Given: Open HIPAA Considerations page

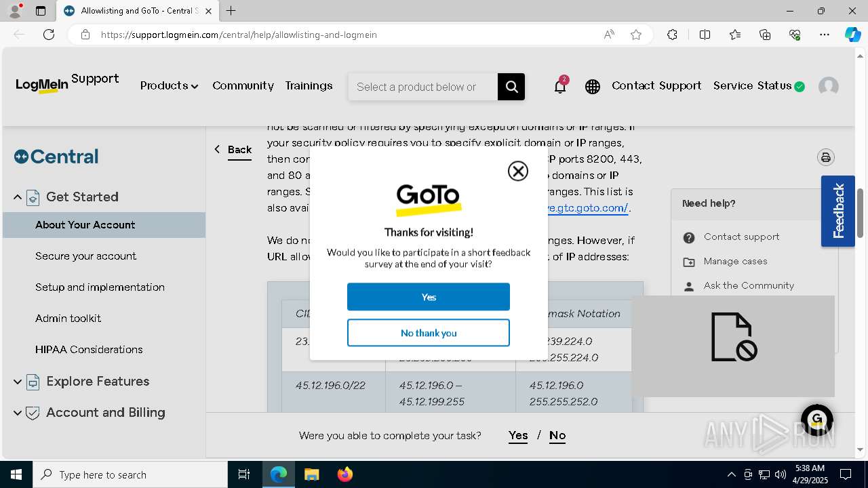Looking at the screenshot, I should pyautogui.click(x=89, y=350).
